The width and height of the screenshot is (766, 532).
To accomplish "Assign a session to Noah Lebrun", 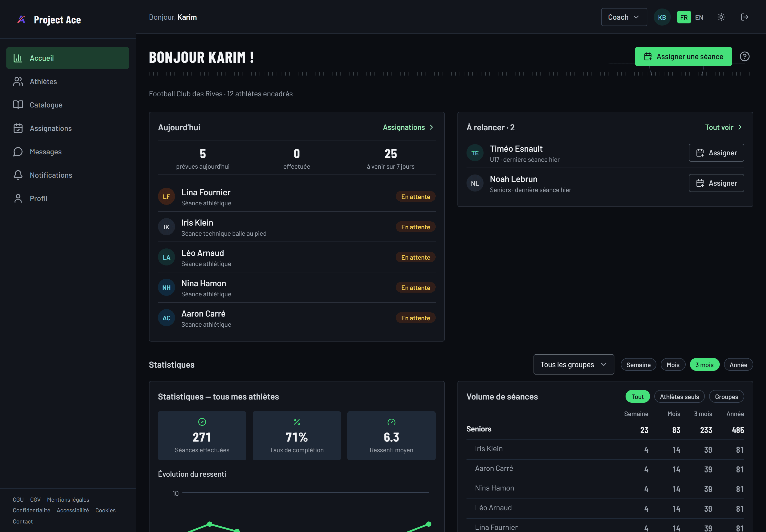I will pos(716,183).
